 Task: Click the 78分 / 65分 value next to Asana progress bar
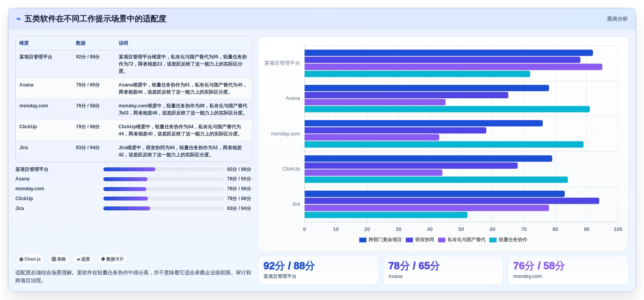pyautogui.click(x=239, y=179)
